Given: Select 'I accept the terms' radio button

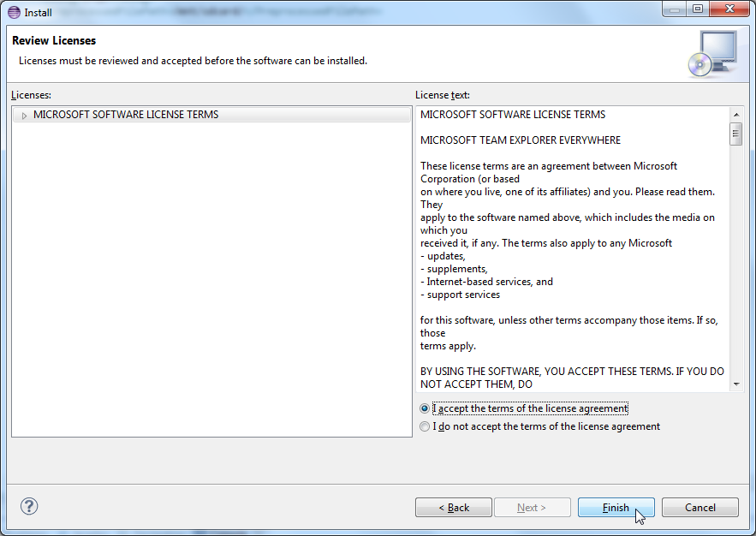Looking at the screenshot, I should tap(426, 409).
